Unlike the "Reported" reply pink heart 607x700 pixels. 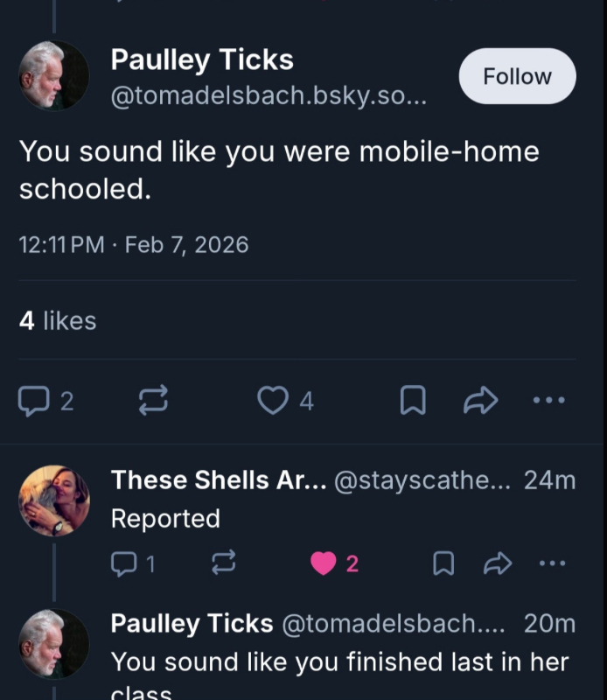click(324, 564)
